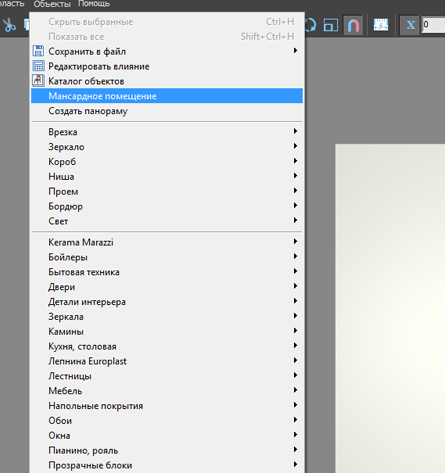
Task: Click the calculator icon beside Редактировать влияние
Action: coord(38,66)
